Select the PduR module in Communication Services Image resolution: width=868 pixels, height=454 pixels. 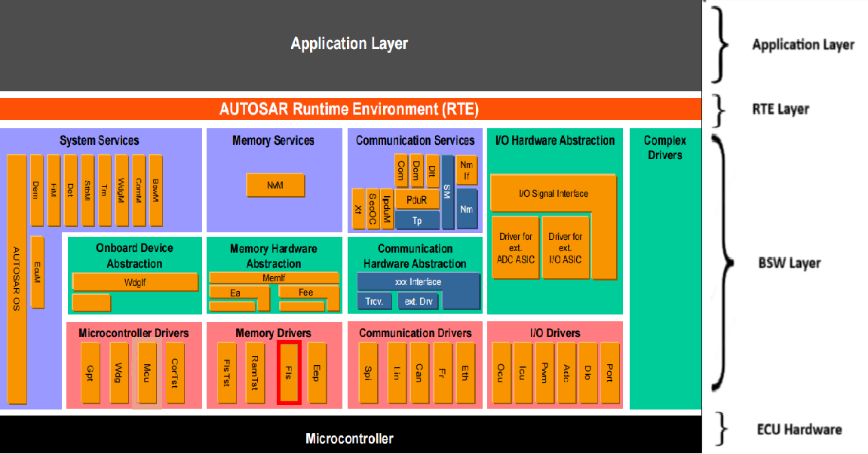pyautogui.click(x=417, y=199)
